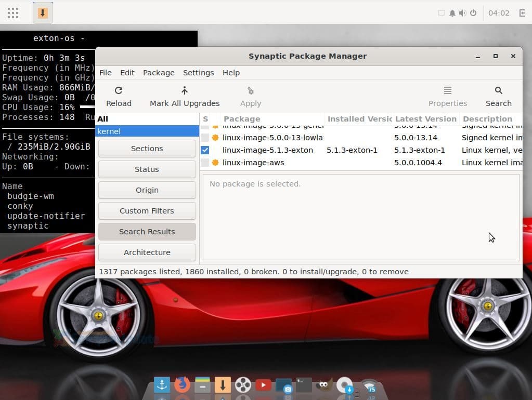Screen dimensions: 532x400
Task: Click the Origin filter button
Action: tap(147, 190)
